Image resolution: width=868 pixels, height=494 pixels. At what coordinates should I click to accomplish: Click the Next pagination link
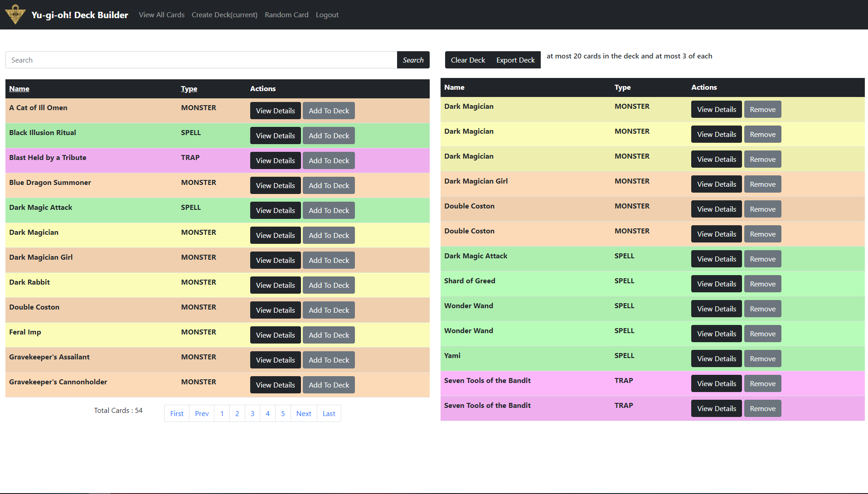point(303,413)
